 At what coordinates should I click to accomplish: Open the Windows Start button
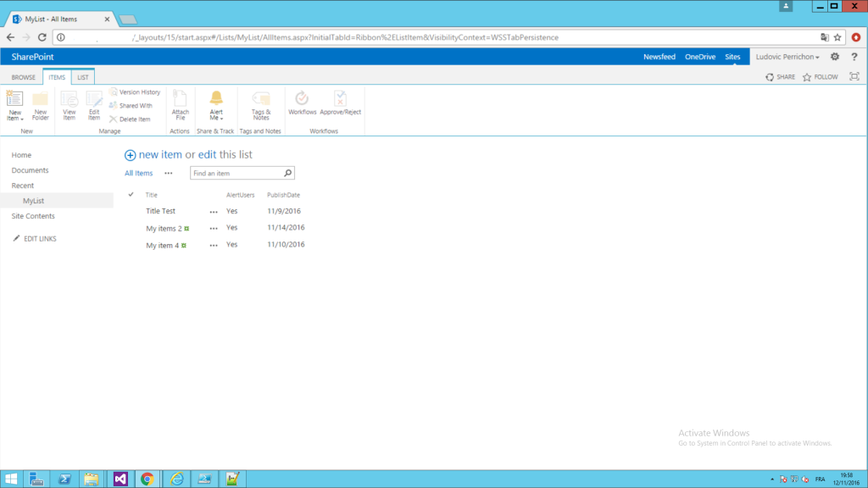11,479
